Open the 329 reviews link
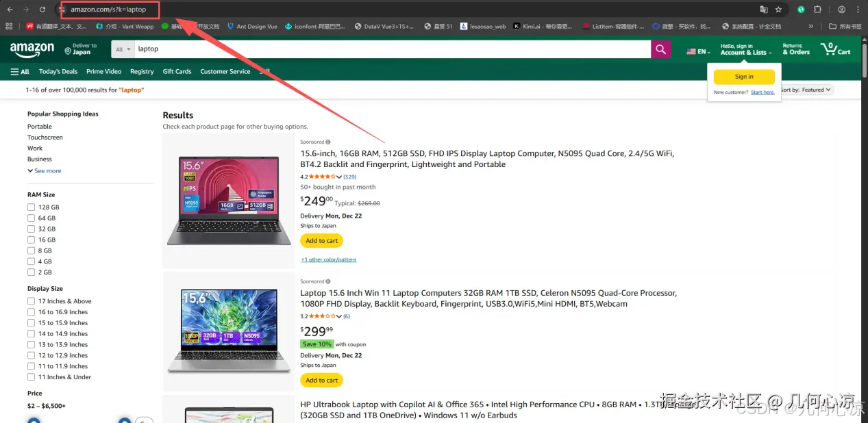 click(350, 177)
